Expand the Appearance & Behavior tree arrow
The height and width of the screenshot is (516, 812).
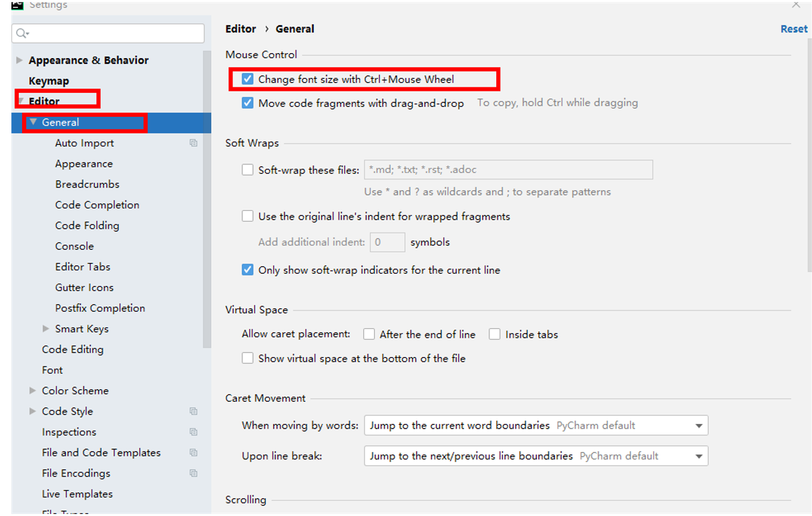tap(19, 60)
